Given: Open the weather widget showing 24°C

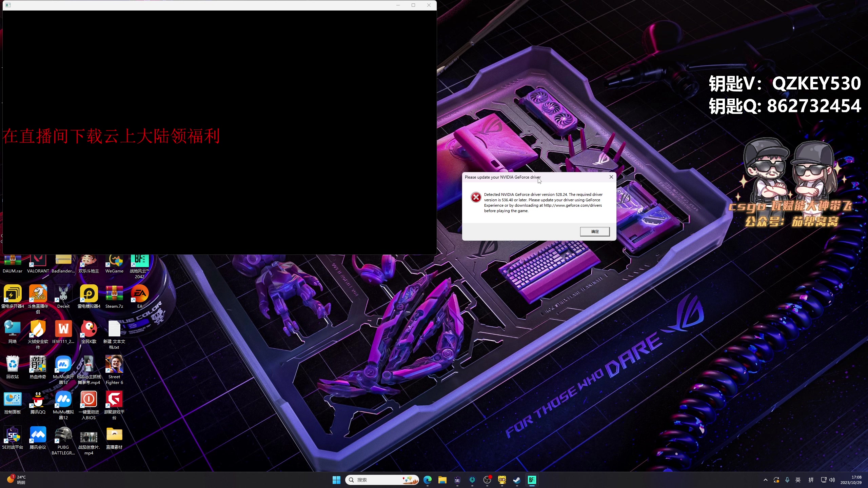Looking at the screenshot, I should pos(16,480).
